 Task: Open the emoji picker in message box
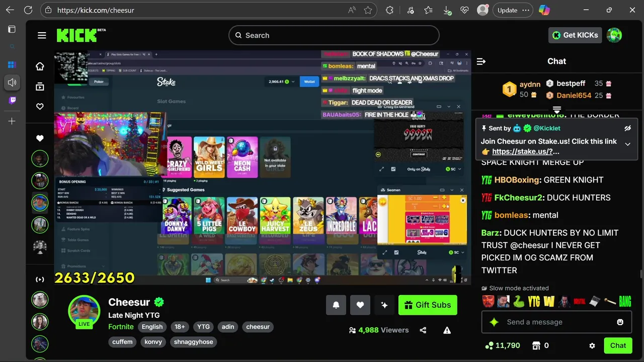tap(620, 322)
